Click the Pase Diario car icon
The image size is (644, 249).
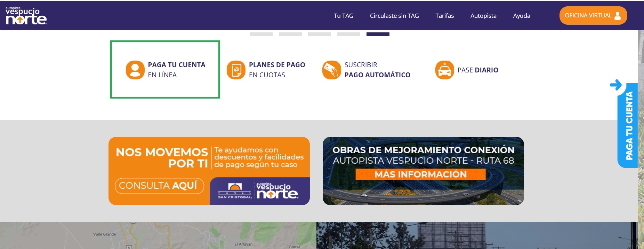444,70
